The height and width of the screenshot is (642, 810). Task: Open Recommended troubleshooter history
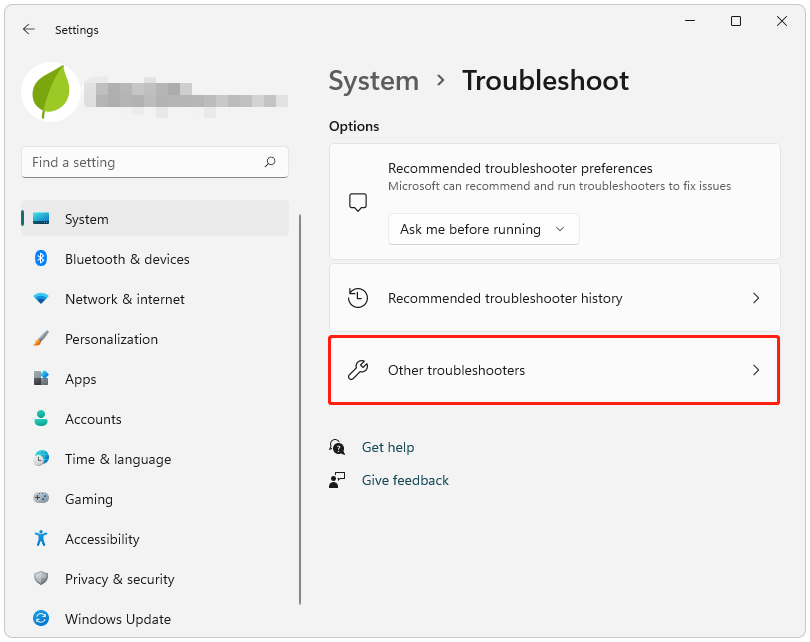coord(554,298)
